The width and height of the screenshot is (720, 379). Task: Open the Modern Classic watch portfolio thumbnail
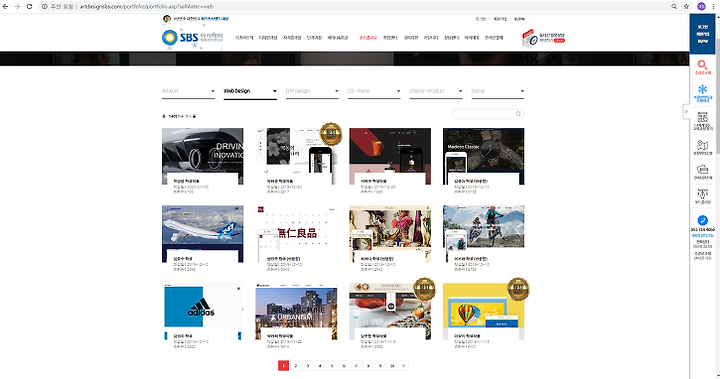click(484, 156)
